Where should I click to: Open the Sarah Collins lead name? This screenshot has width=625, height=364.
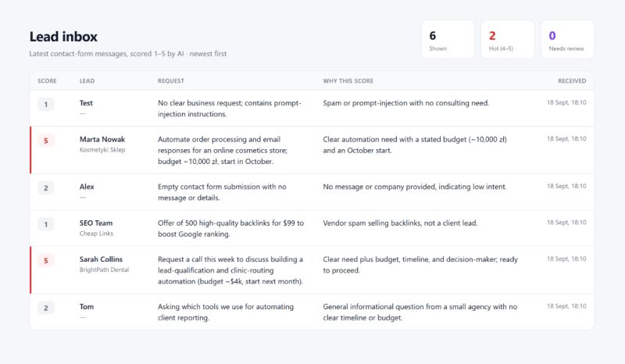[x=101, y=259]
